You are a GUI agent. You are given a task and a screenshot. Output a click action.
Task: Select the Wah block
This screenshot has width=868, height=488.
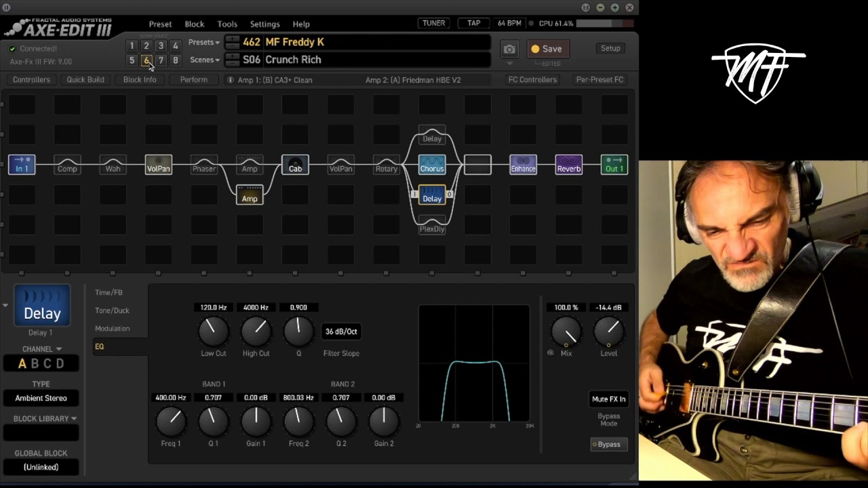113,165
